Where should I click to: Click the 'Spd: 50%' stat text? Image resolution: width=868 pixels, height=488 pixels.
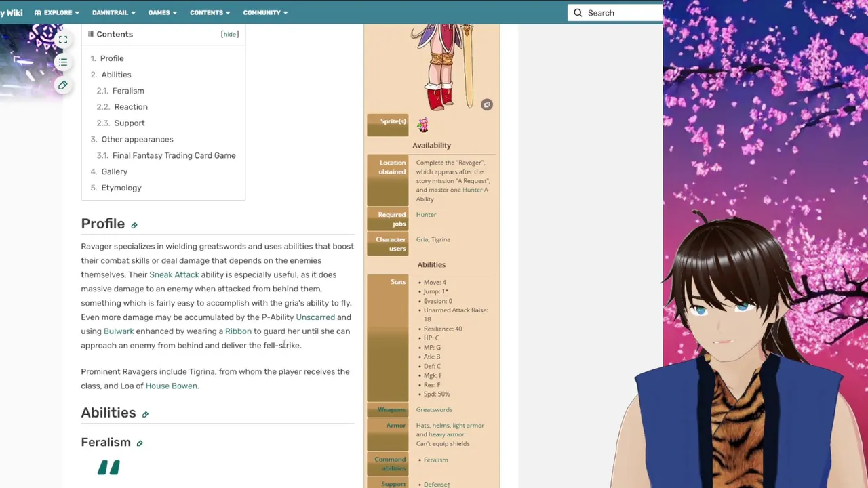(x=437, y=394)
